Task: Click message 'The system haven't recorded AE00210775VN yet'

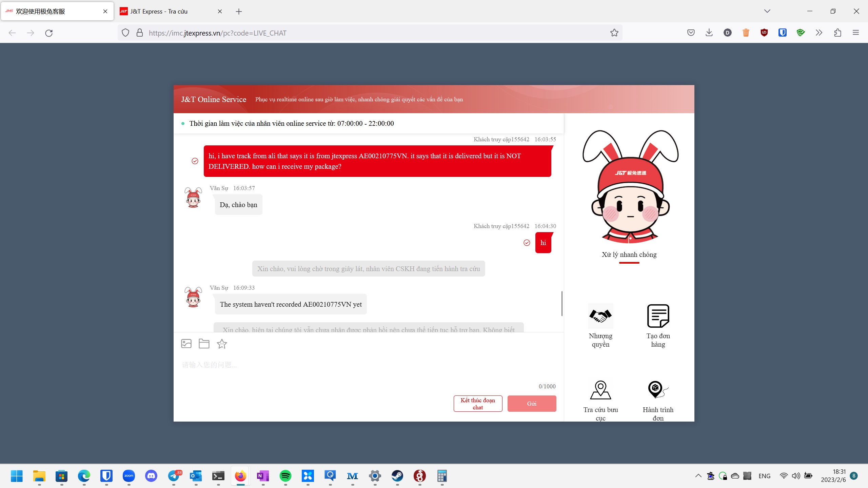Action: tap(291, 304)
